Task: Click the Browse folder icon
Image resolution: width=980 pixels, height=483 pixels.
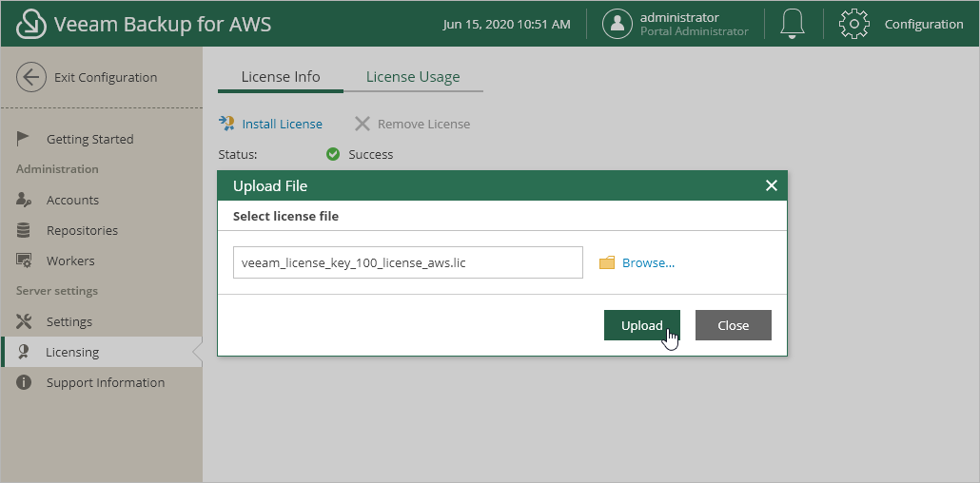Action: [607, 263]
